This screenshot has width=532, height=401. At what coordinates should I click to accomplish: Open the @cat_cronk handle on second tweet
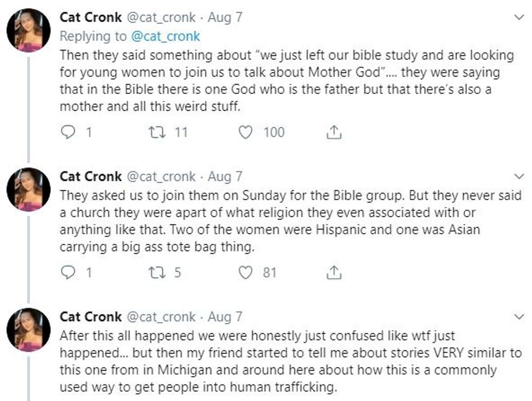161,177
